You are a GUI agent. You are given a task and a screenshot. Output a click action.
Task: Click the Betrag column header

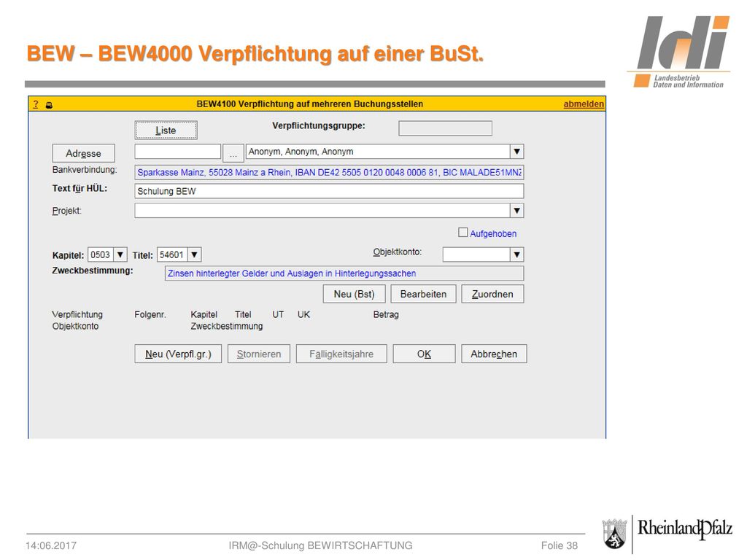386,315
